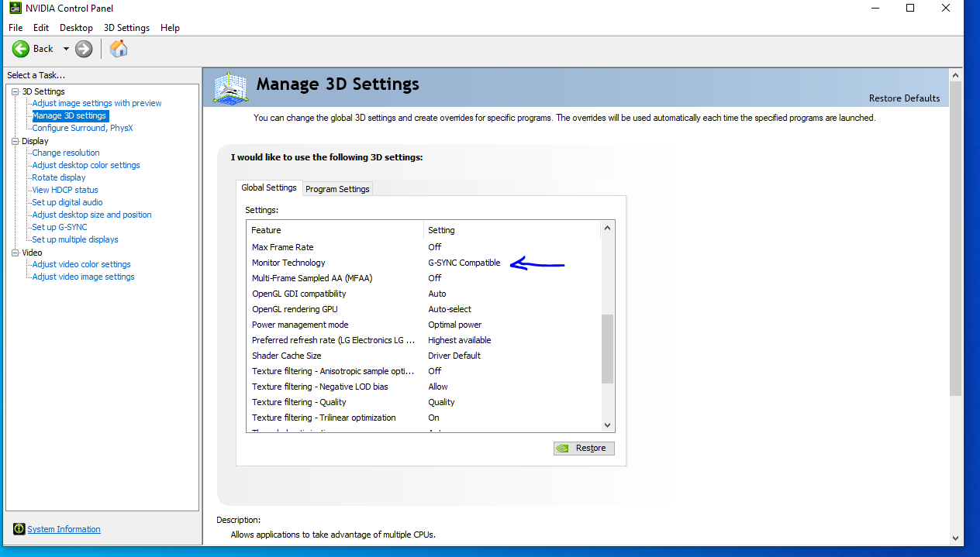Open the Edit menu
The image size is (980, 557).
tap(41, 28)
